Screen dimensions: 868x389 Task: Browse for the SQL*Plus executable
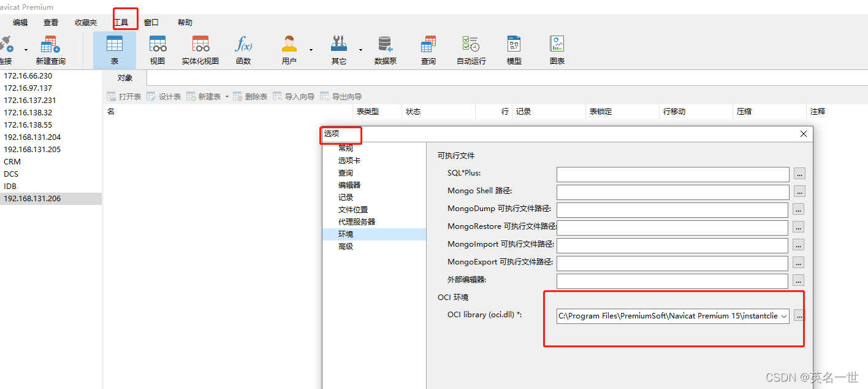coord(799,174)
